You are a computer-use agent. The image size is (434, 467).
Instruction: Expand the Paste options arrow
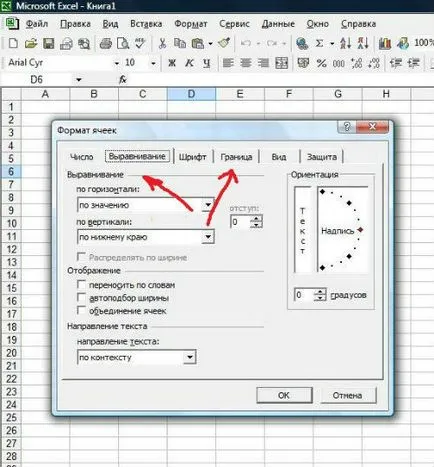210,43
